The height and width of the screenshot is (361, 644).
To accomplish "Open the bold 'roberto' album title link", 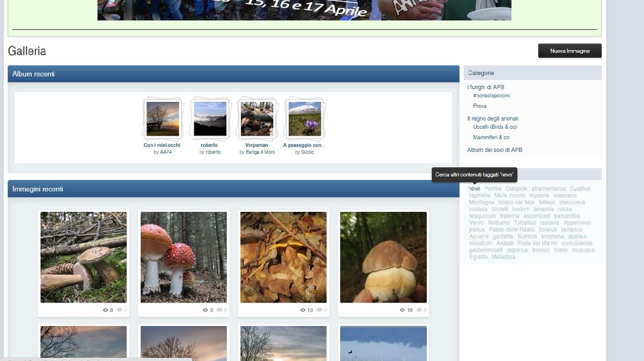I will pos(209,145).
